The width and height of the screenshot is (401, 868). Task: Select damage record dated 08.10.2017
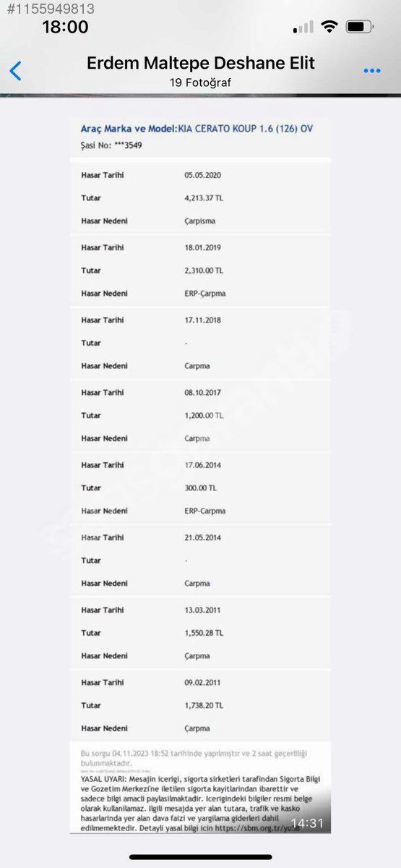[201, 415]
